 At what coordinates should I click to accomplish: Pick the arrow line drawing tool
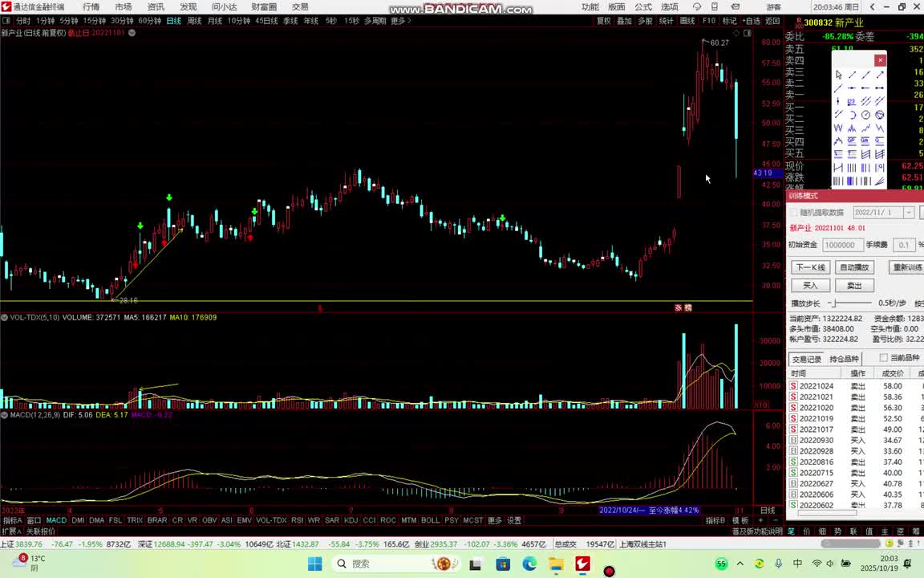point(879,75)
